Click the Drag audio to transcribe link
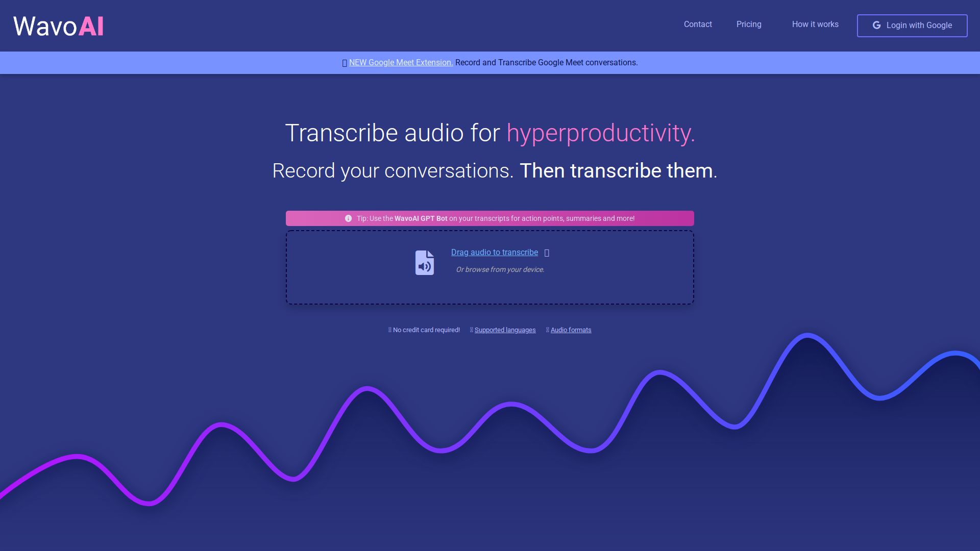980x551 pixels. point(495,253)
